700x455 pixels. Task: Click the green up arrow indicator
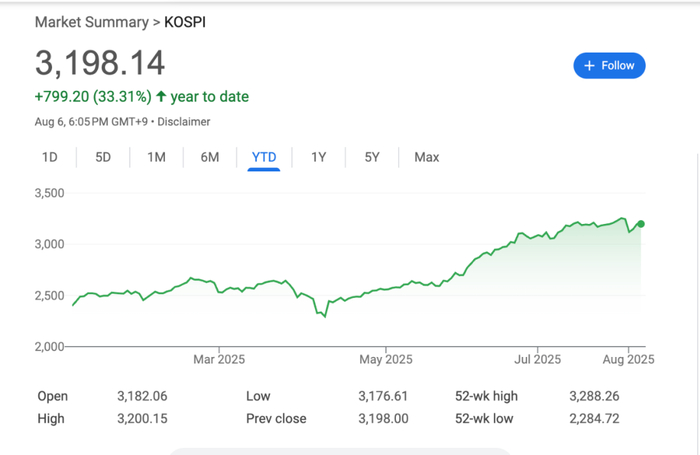pyautogui.click(x=161, y=97)
